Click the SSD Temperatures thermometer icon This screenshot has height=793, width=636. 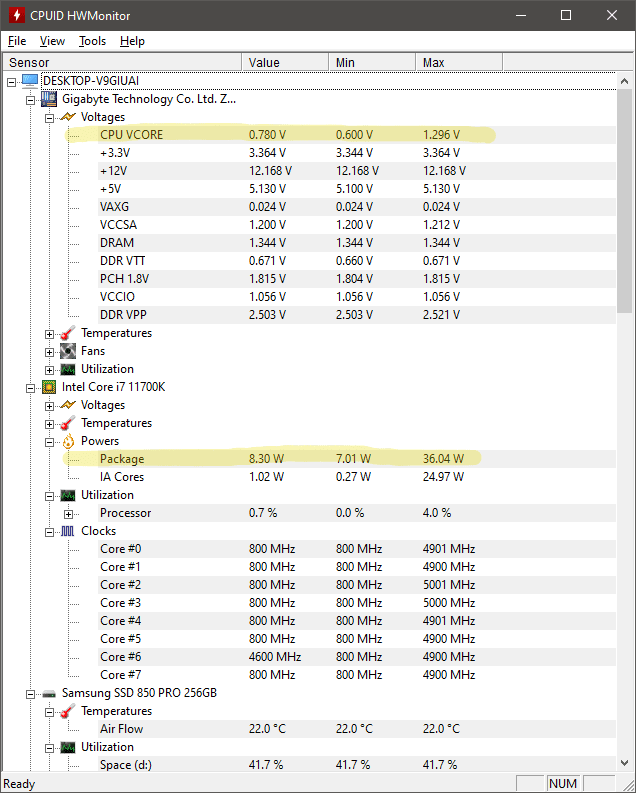pos(68,712)
